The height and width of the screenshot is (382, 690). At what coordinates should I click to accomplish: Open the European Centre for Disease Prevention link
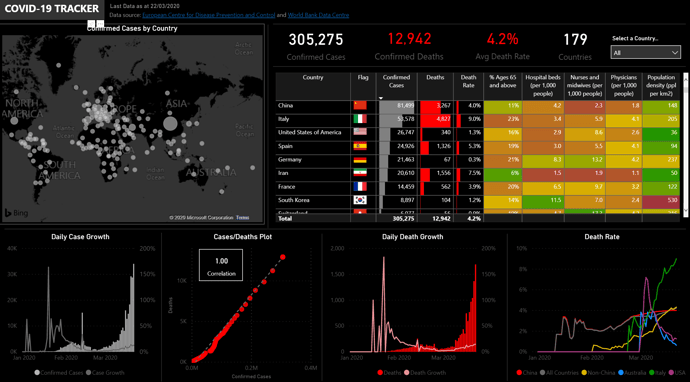point(209,15)
